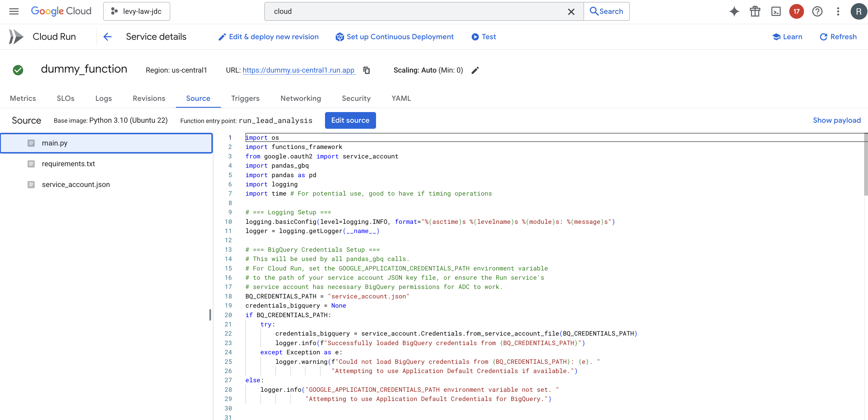This screenshot has width=868, height=420.
Task: Open the account avatar R
Action: 858,12
